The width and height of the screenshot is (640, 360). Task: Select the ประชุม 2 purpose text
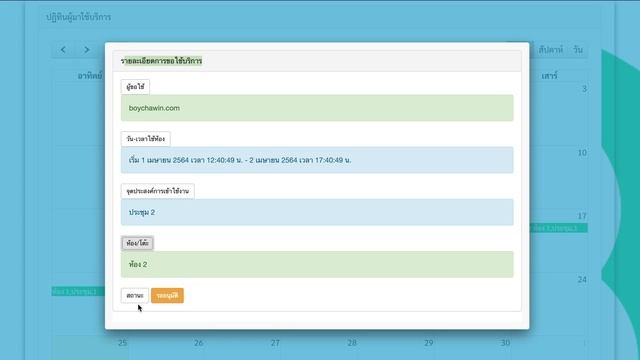(x=142, y=212)
